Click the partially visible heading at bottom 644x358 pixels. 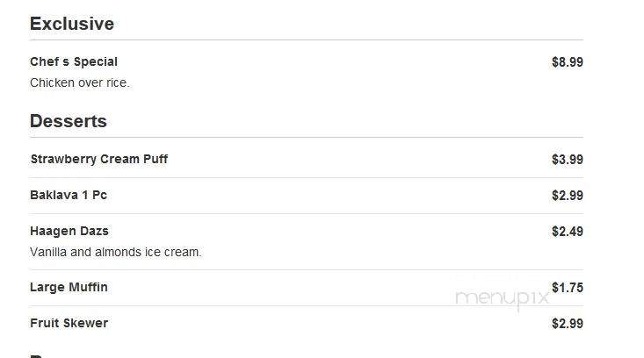coord(37,356)
